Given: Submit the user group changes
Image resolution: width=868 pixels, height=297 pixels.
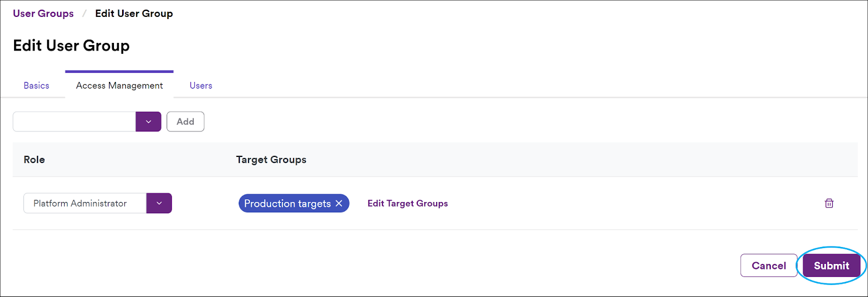Looking at the screenshot, I should pyautogui.click(x=832, y=266).
